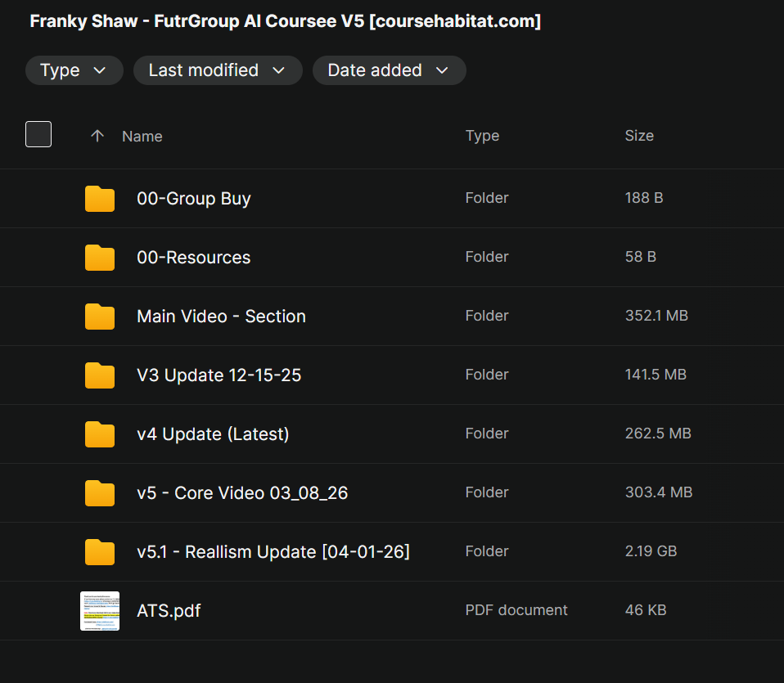Select the v5 - Core Video 03_08_26 name
This screenshot has width=784, height=683.
point(242,493)
